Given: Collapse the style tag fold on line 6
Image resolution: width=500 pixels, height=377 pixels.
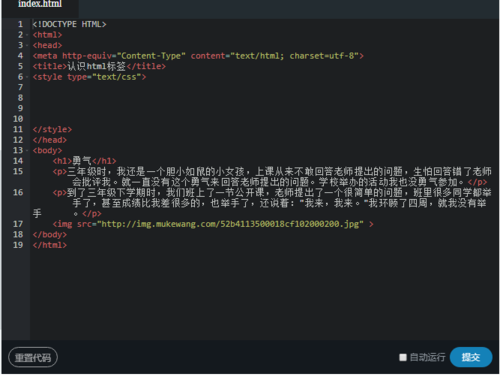Looking at the screenshot, I should pos(27,77).
